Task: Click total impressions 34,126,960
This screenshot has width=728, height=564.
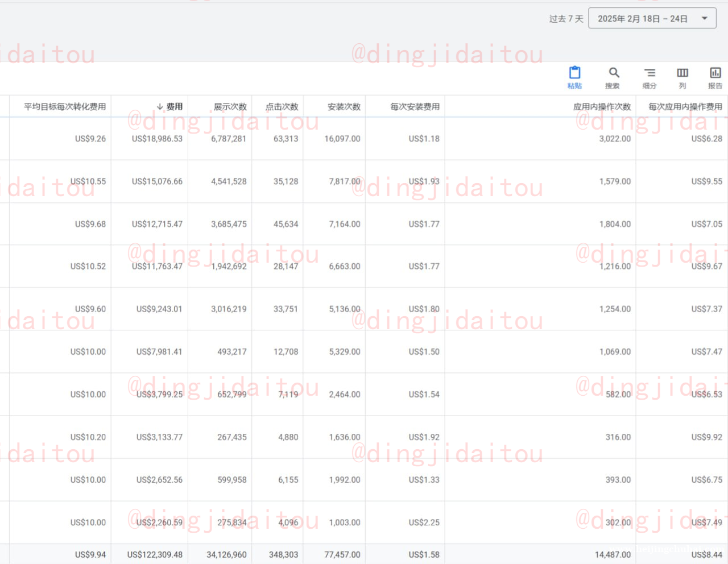Action: pos(226,554)
